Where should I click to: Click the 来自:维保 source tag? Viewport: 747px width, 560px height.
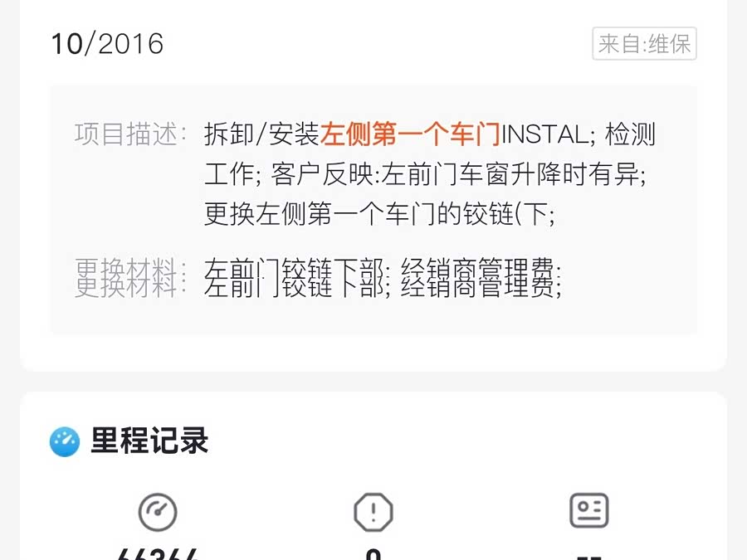pos(645,44)
